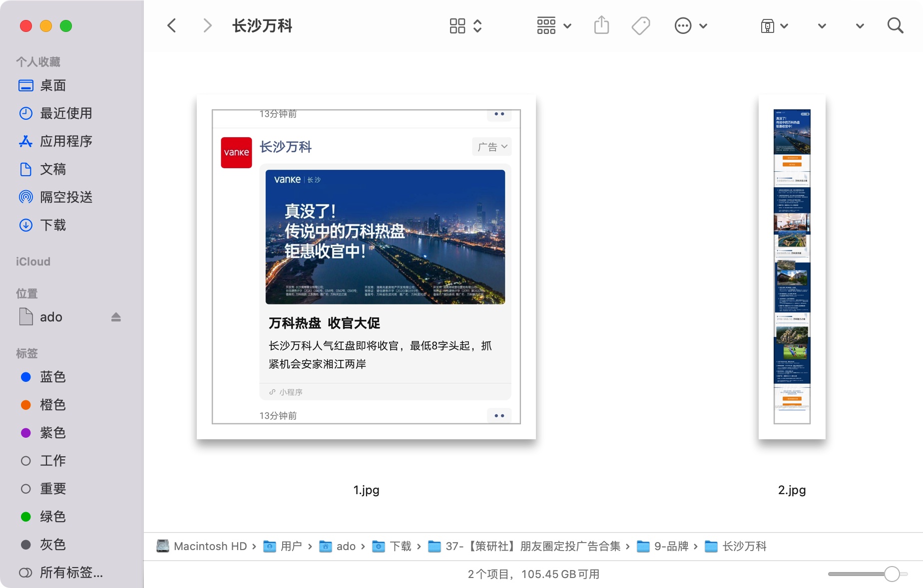Open the grouping dropdown arrow
Screen dimensions: 923x588
pos(567,25)
